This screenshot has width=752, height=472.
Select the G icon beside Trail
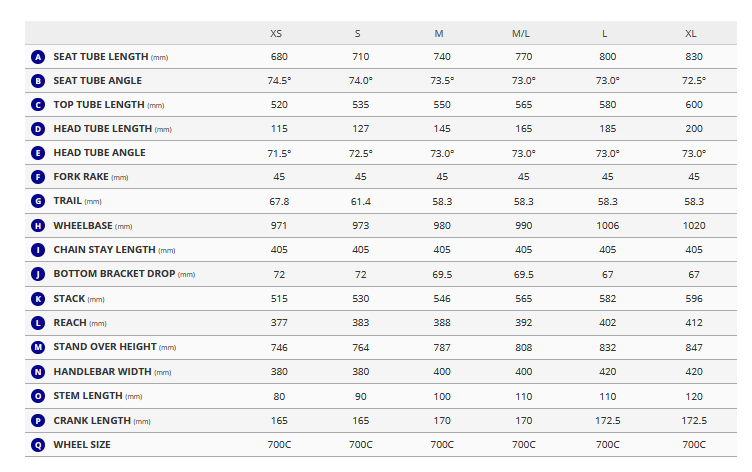[38, 201]
